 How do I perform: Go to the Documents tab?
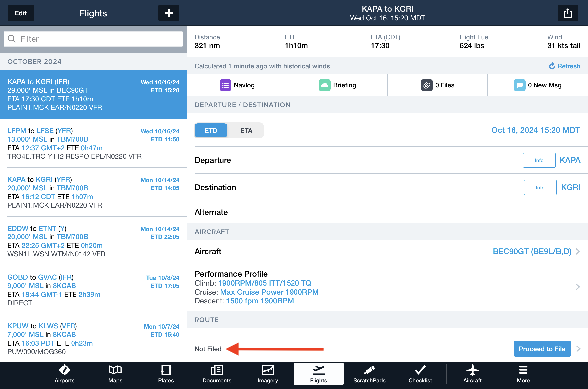pyautogui.click(x=217, y=374)
